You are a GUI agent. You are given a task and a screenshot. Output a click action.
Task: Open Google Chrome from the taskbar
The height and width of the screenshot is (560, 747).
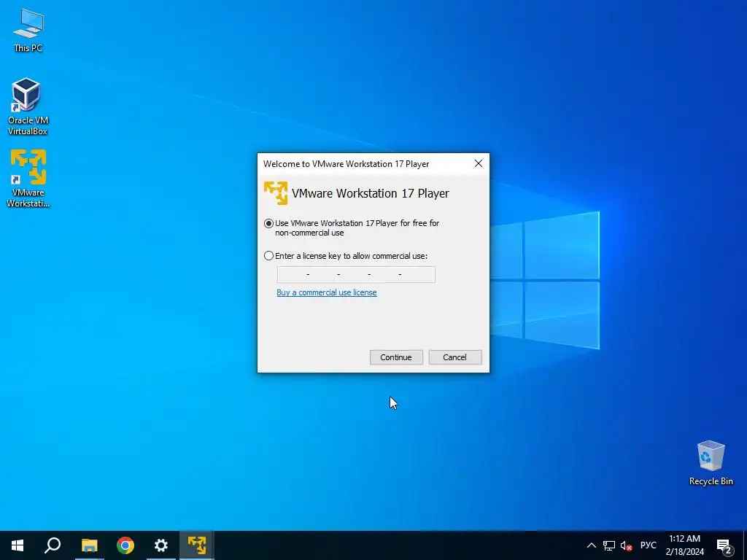click(125, 545)
